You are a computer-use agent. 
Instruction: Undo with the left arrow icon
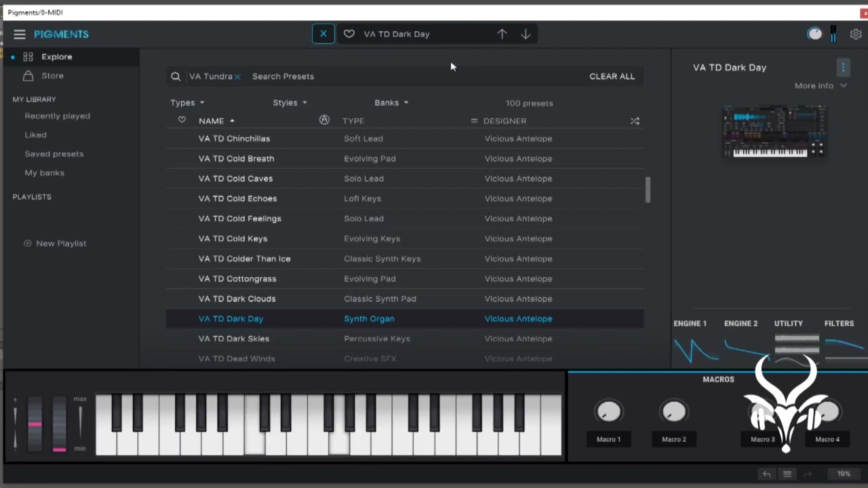click(766, 474)
